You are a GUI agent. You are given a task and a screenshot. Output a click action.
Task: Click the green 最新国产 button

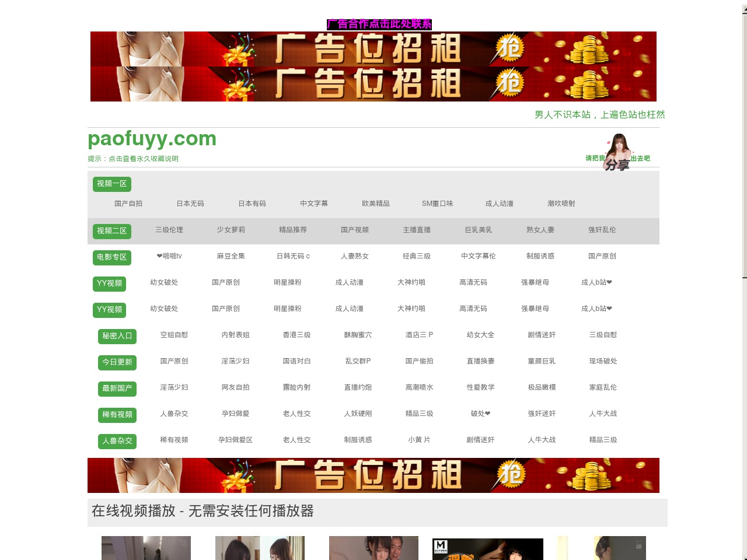pyautogui.click(x=117, y=389)
